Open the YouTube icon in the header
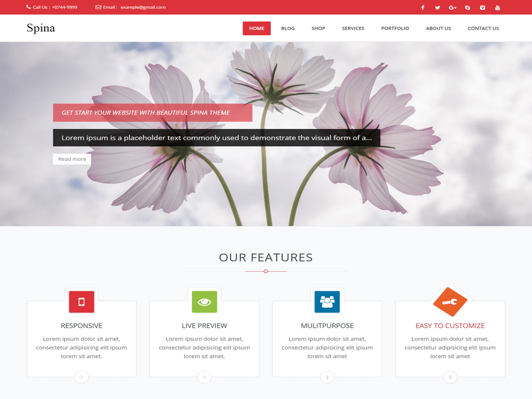This screenshot has height=399, width=532. (x=498, y=7)
